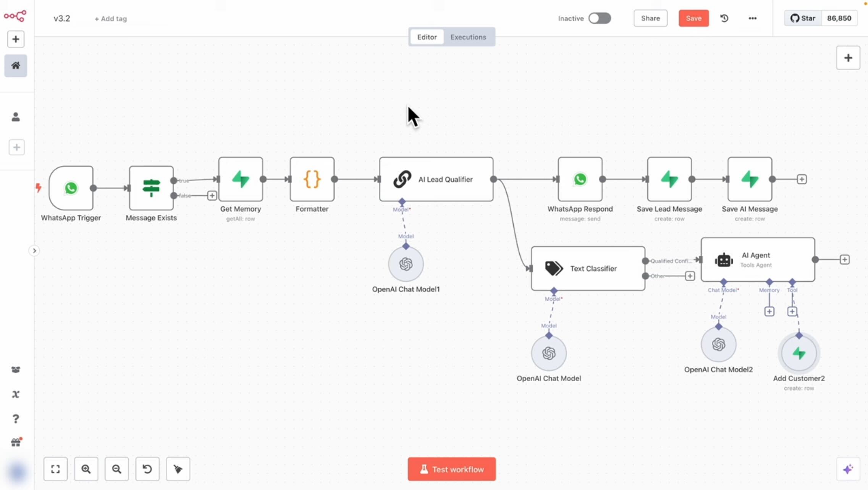Viewport: 868px width, 490px height.
Task: Open the three-dots more options menu
Action: [752, 18]
